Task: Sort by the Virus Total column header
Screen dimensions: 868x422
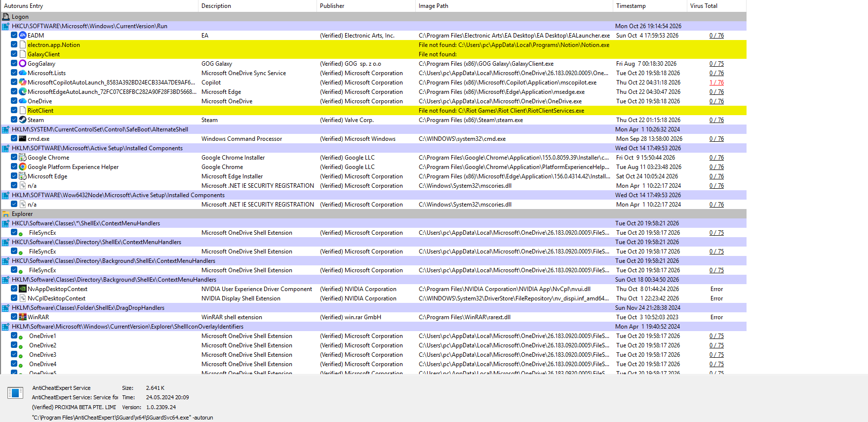Action: point(716,6)
